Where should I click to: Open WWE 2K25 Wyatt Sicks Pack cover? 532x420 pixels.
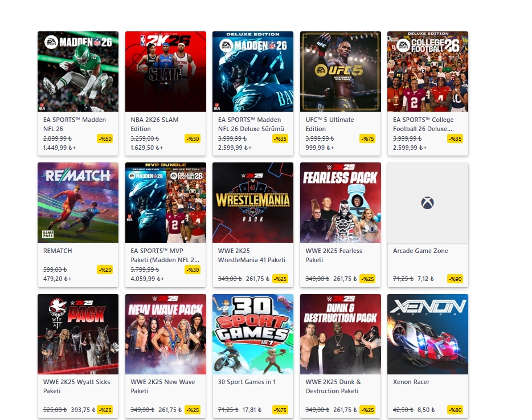[x=78, y=335]
